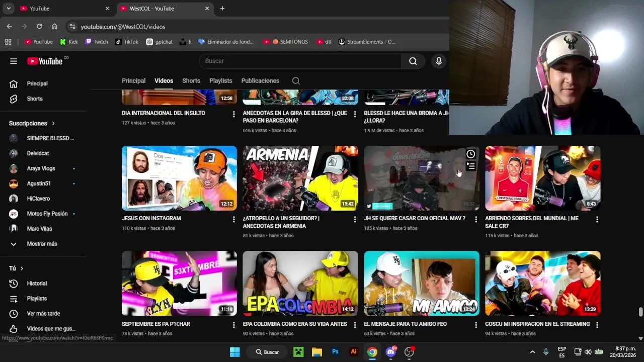Image resolution: width=644 pixels, height=362 pixels.
Task: Open the Playlists channel tab
Action: (221, 81)
